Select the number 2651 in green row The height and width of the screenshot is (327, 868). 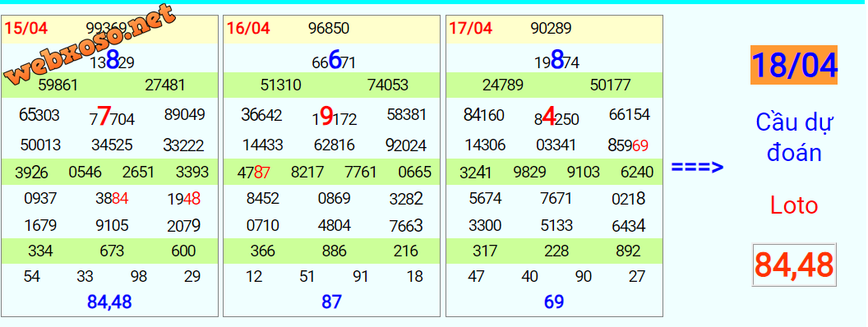tap(138, 173)
